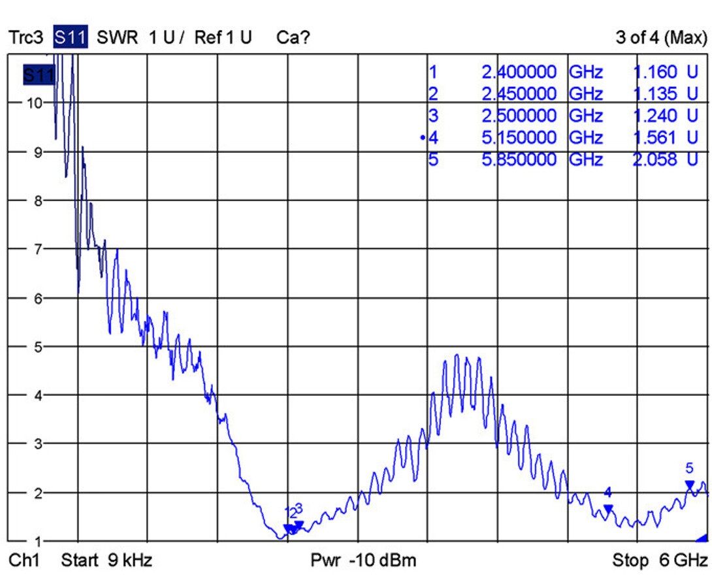The height and width of the screenshot is (588, 712).
Task: Click marker 3 triangle on the trace
Action: tap(299, 525)
